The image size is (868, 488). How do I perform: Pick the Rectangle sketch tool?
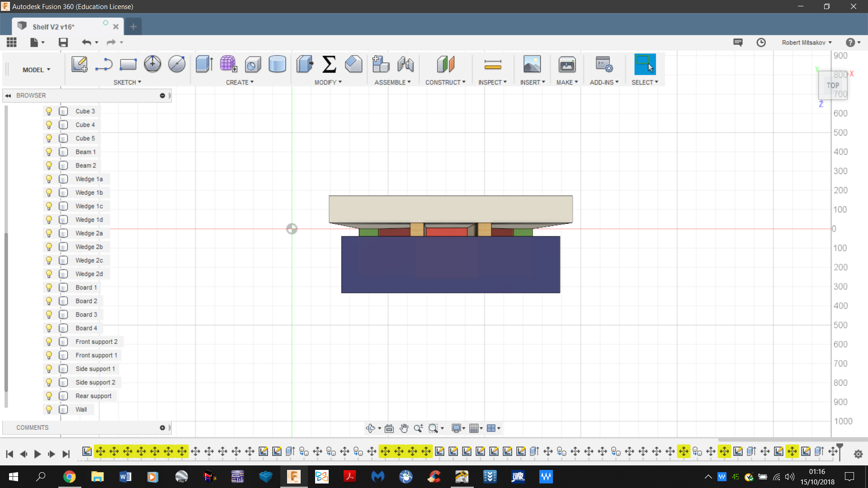[x=128, y=64]
